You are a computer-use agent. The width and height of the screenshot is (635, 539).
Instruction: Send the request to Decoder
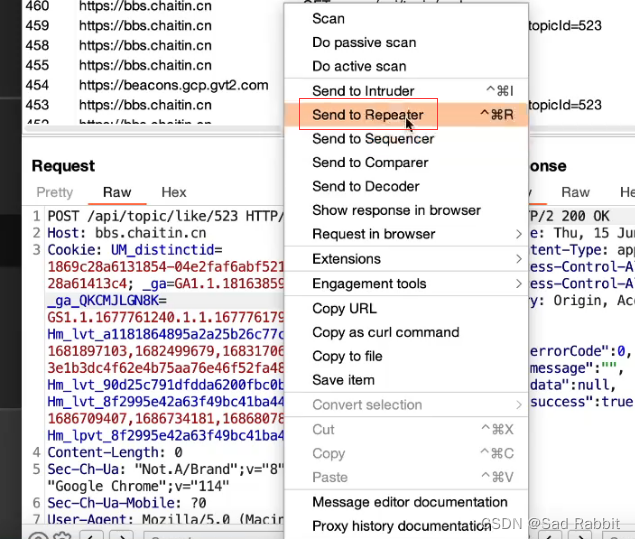point(406,187)
